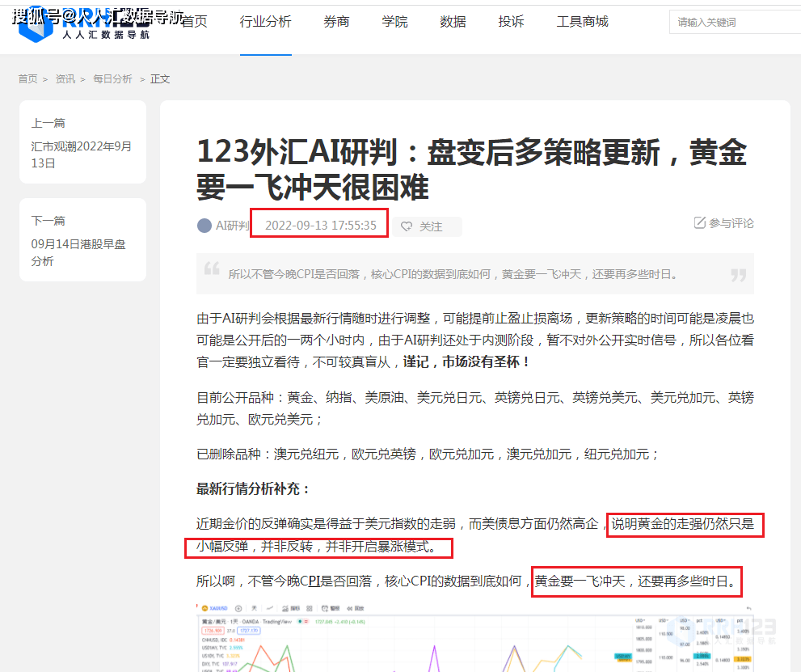Open the 券商 menu item
The width and height of the screenshot is (801, 672).
pyautogui.click(x=336, y=22)
